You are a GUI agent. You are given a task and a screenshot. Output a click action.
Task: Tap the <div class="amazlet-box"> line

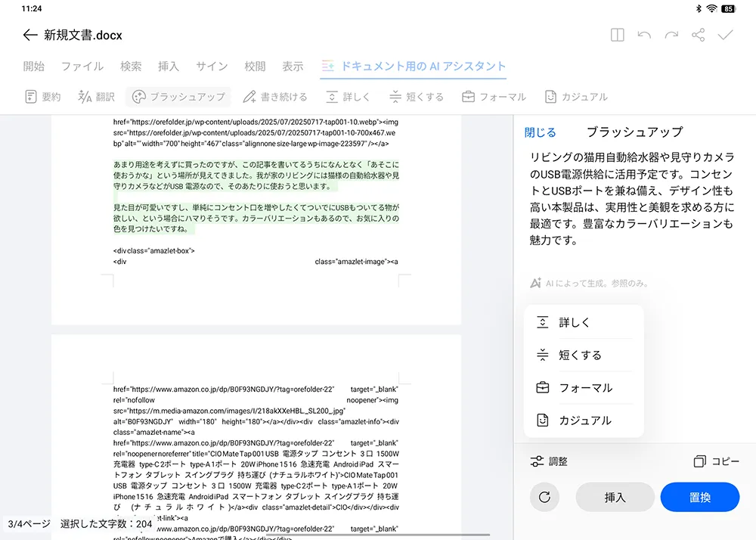pos(153,251)
